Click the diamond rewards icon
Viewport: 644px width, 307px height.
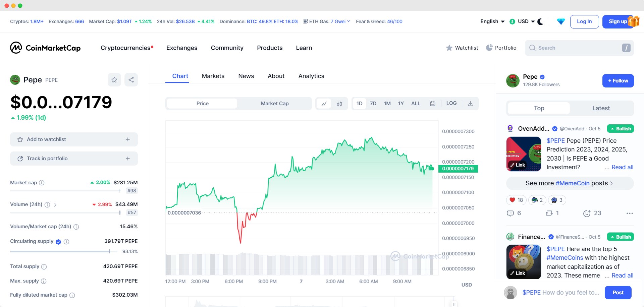tap(561, 22)
